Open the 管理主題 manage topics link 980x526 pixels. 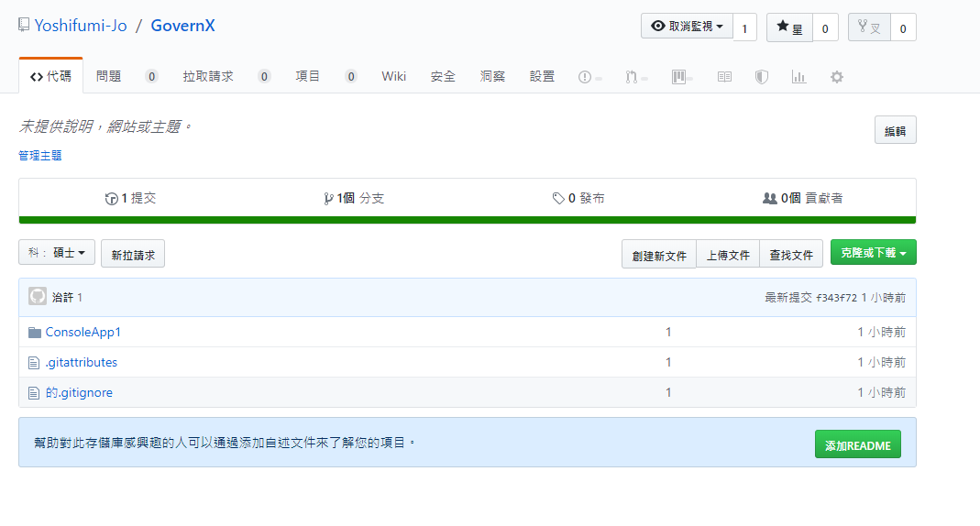[x=40, y=156]
